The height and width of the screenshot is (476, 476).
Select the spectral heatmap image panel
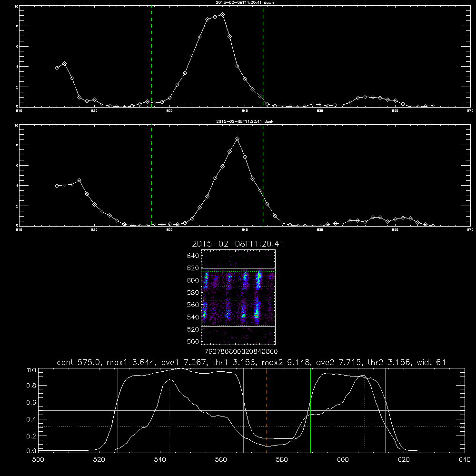pos(238,297)
